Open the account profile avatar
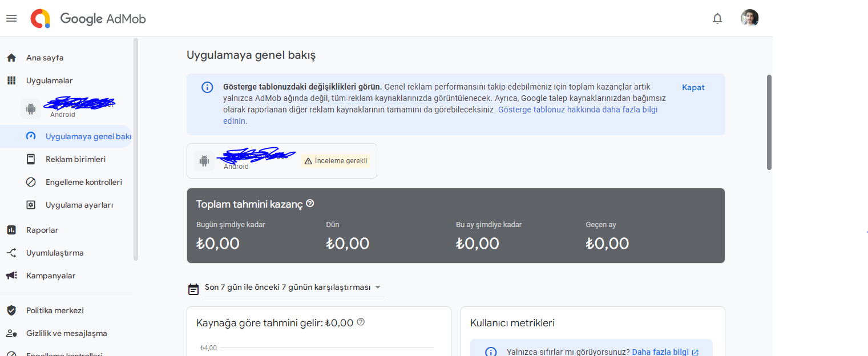The height and width of the screenshot is (356, 868). [749, 18]
